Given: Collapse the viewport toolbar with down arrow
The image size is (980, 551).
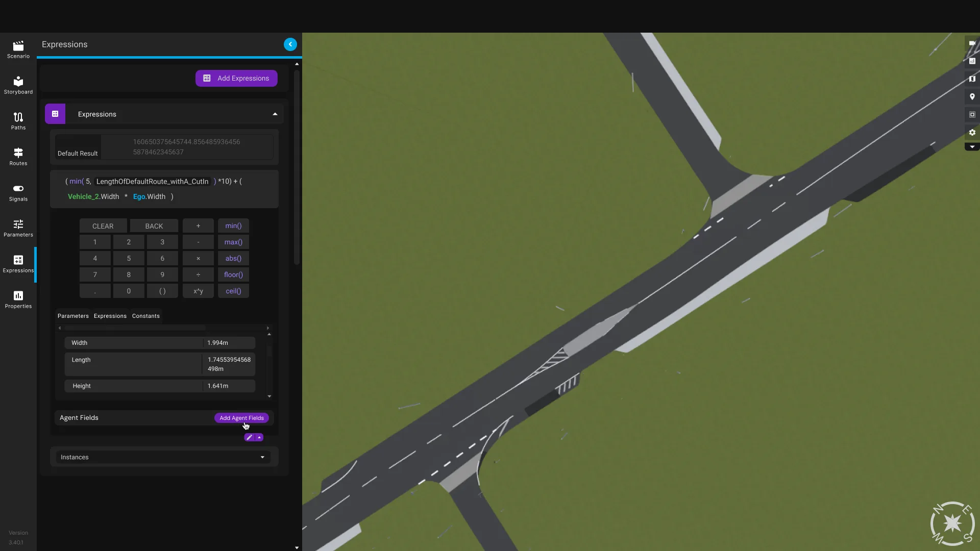Looking at the screenshot, I should [x=972, y=147].
